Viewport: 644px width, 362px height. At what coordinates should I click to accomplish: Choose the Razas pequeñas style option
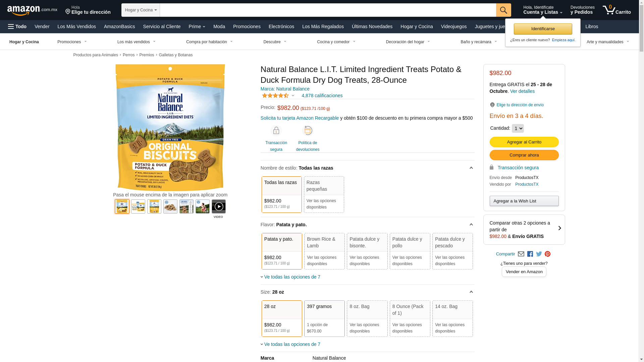click(324, 194)
